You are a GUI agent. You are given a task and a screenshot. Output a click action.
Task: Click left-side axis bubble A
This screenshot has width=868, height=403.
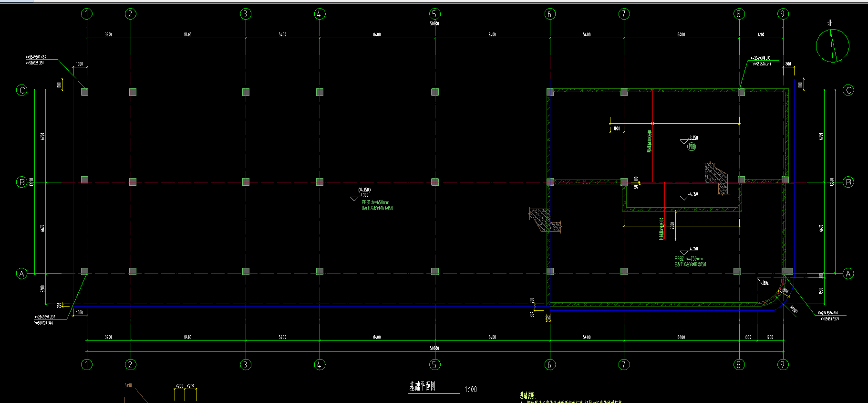click(22, 274)
